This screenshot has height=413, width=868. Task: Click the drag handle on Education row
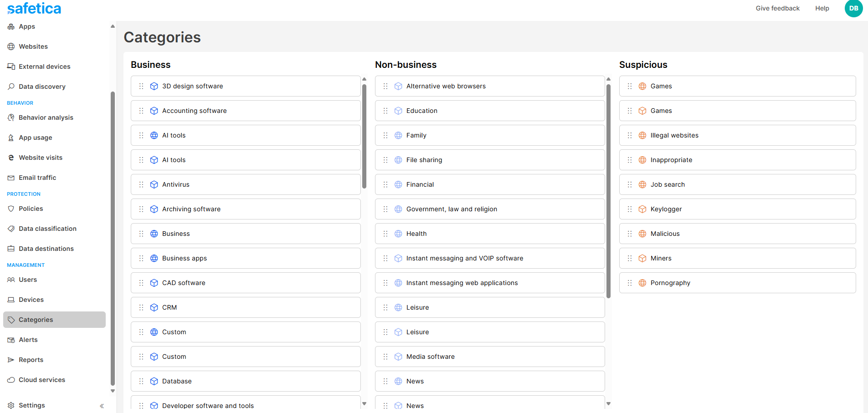pyautogui.click(x=385, y=111)
